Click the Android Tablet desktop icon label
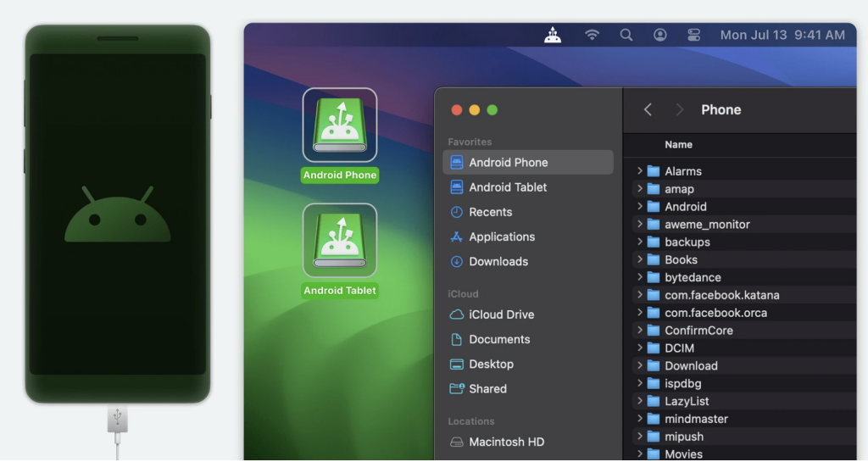The height and width of the screenshot is (462, 868). click(x=340, y=291)
